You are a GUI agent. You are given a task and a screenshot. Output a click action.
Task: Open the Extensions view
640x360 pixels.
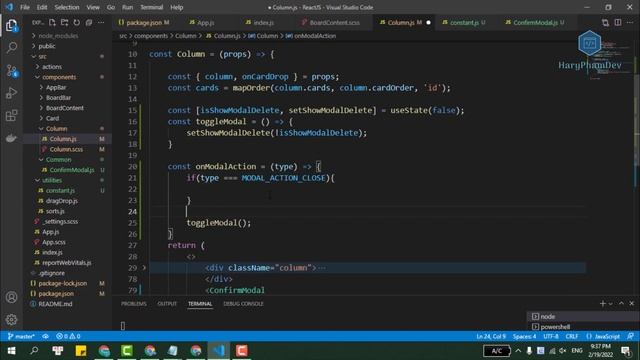click(11, 116)
